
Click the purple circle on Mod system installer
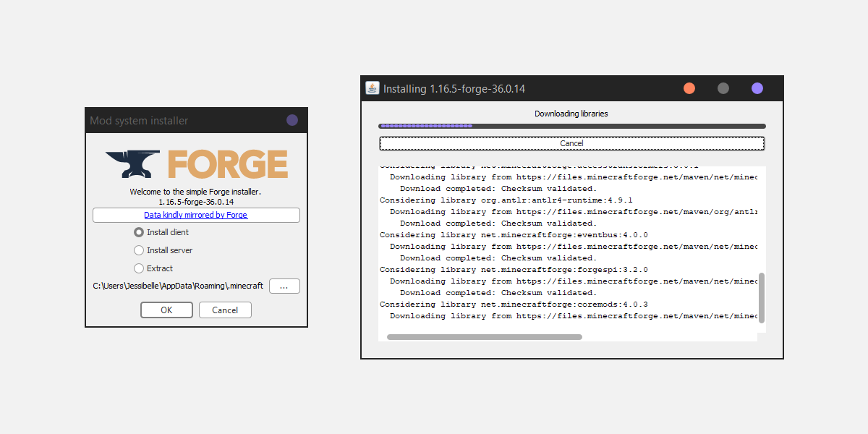point(292,119)
